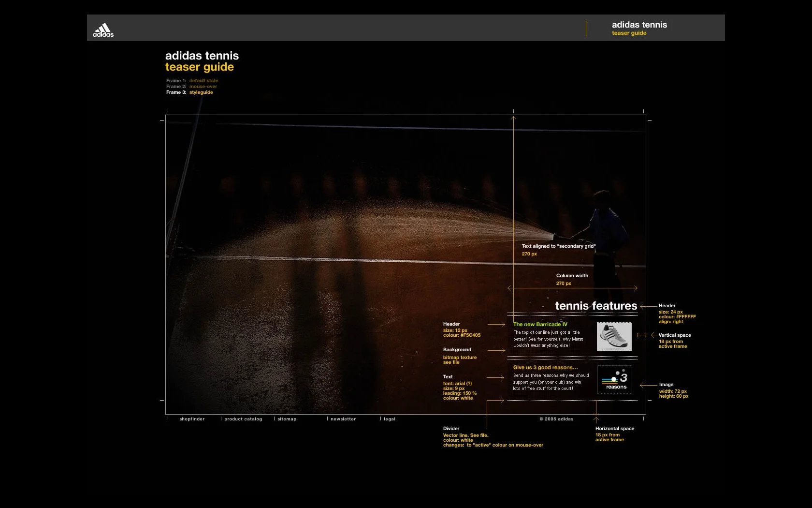Open the shopfinder footer link
This screenshot has height=508, width=812.
click(192, 419)
